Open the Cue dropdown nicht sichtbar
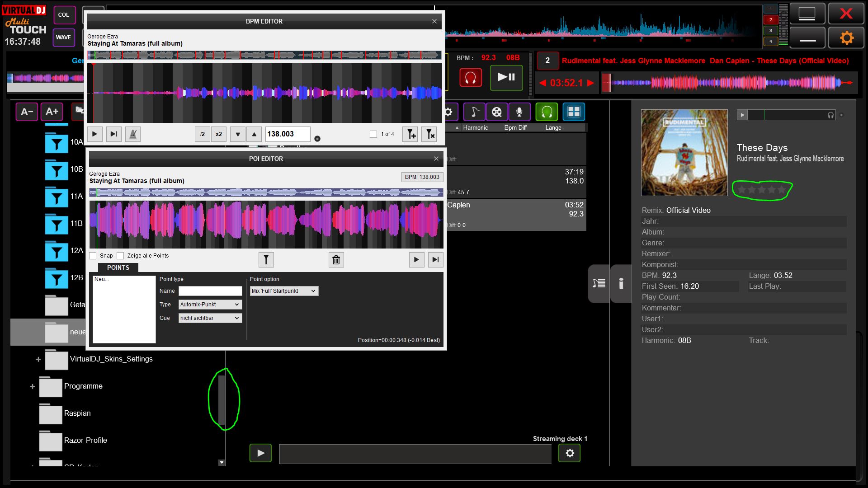868x488 pixels. pyautogui.click(x=210, y=318)
